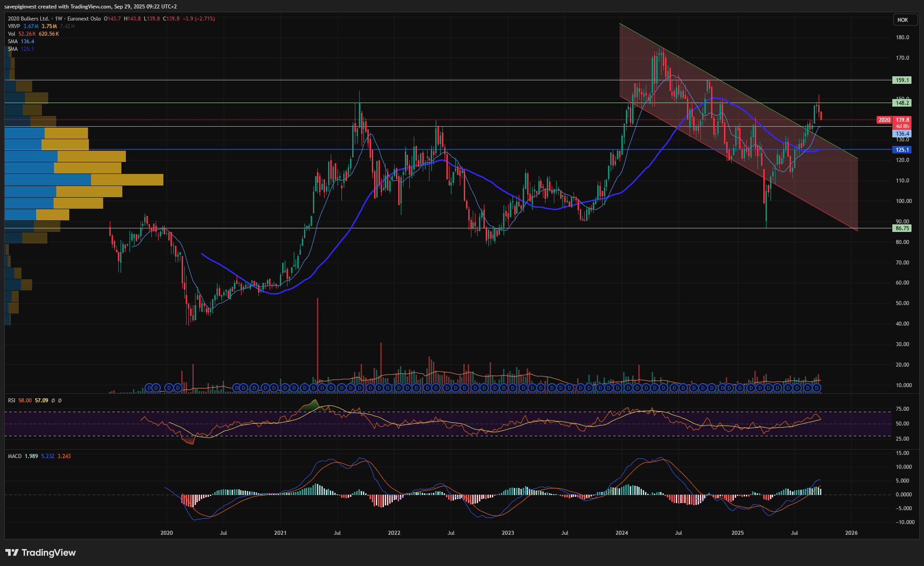Select the green 159.1 price label
This screenshot has height=566, width=924.
click(902, 80)
